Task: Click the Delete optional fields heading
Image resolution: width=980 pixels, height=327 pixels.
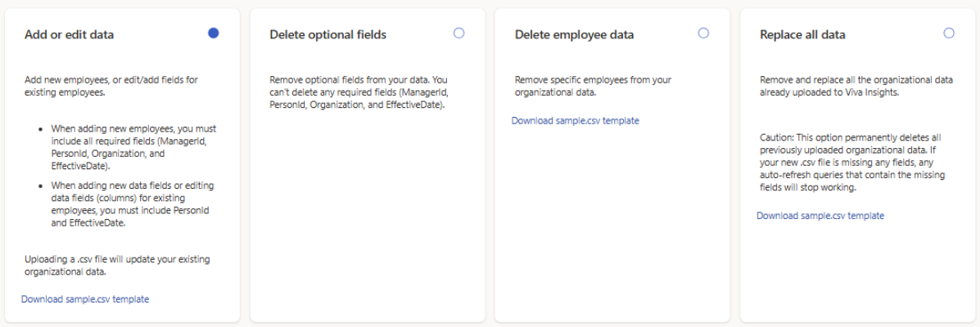Action: pos(327,35)
